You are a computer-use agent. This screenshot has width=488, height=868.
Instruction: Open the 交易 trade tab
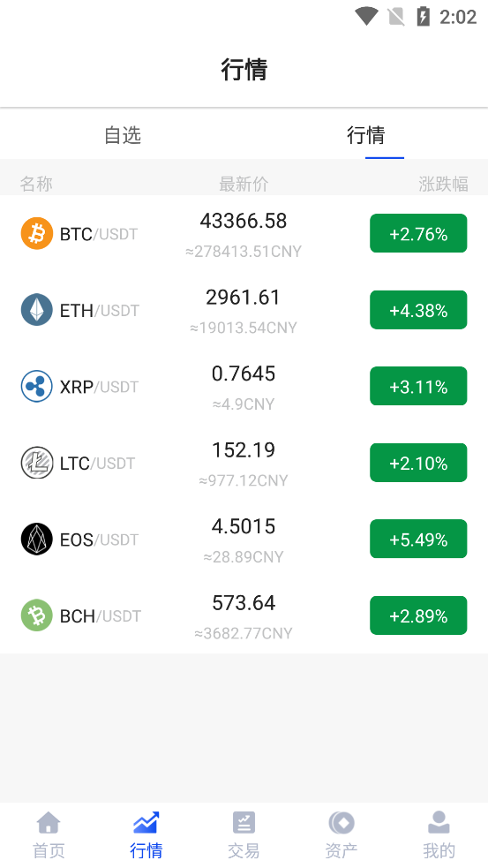[x=244, y=835]
